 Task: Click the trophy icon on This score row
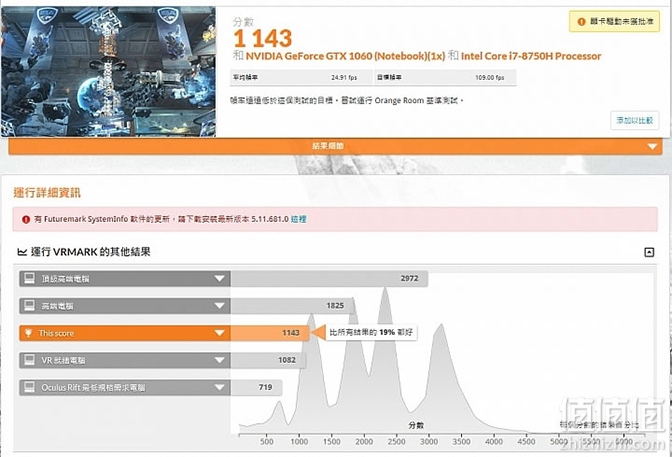[28, 333]
